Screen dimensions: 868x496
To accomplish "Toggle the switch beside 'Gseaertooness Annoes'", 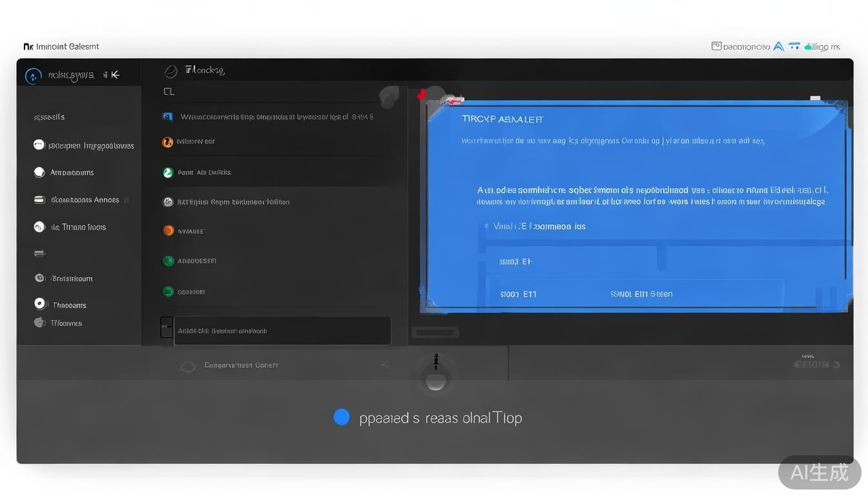I will click(x=39, y=200).
